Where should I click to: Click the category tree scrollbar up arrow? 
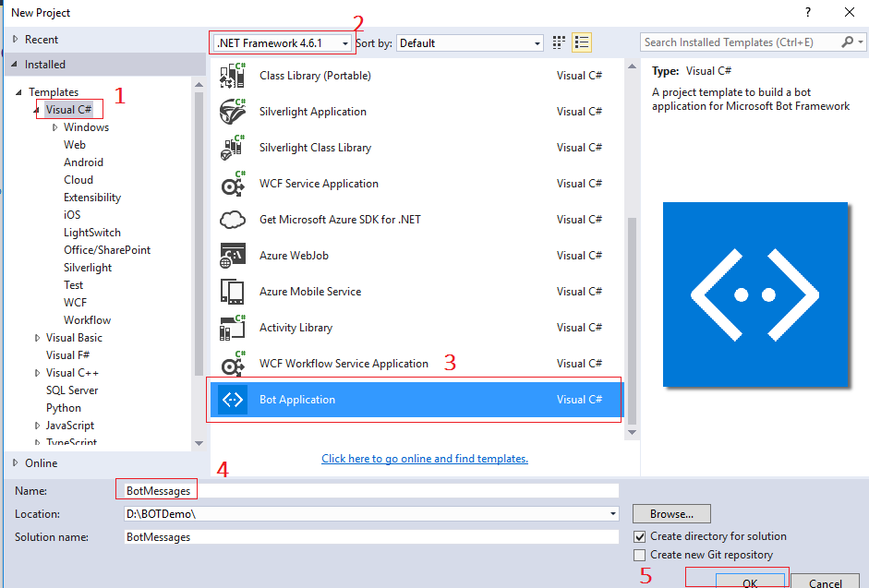click(x=199, y=84)
